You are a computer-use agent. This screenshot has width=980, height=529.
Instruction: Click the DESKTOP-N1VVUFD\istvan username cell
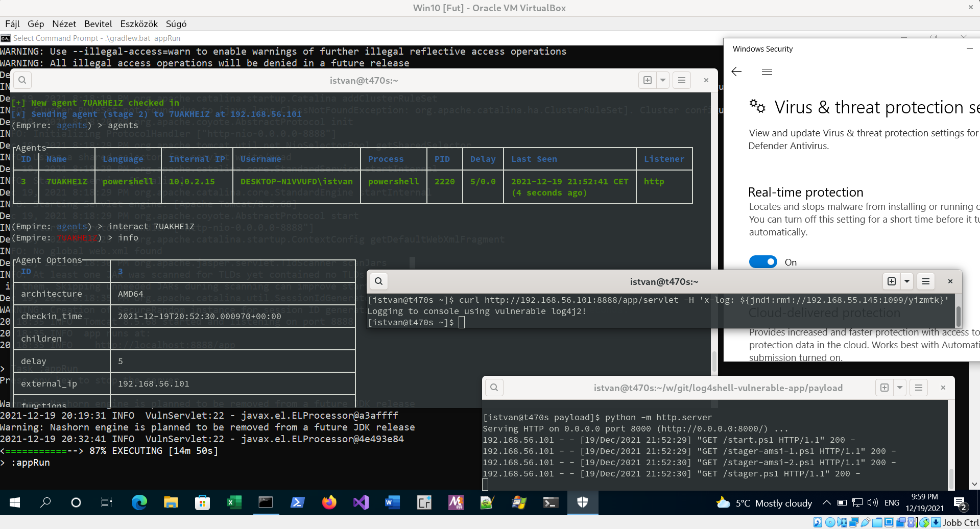(x=296, y=181)
